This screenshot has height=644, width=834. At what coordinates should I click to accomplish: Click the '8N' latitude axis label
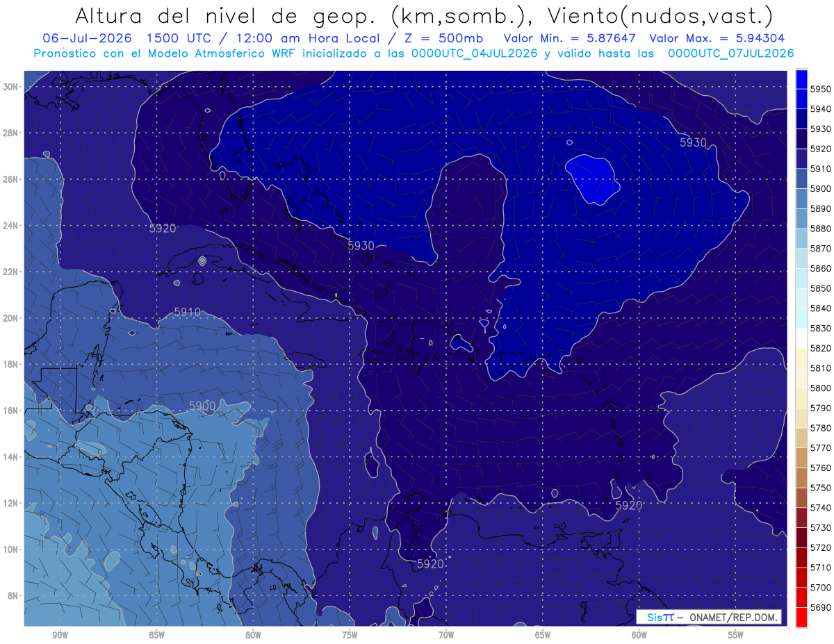point(13,596)
